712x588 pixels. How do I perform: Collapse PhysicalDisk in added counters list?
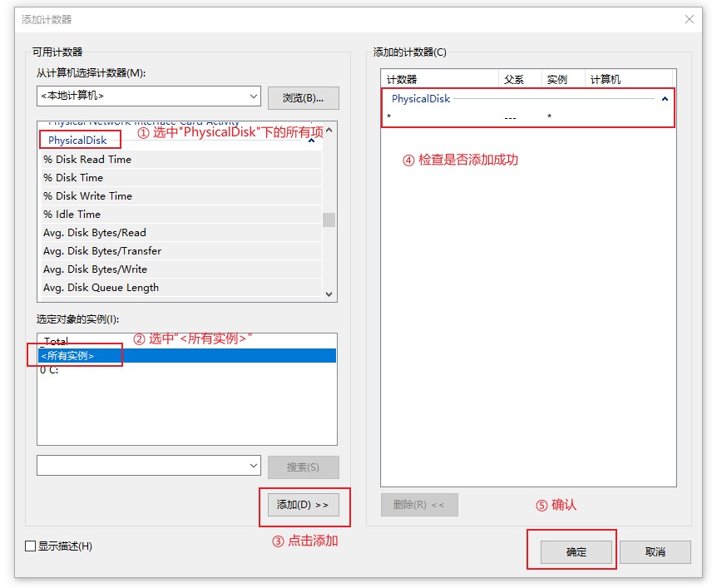(x=665, y=98)
